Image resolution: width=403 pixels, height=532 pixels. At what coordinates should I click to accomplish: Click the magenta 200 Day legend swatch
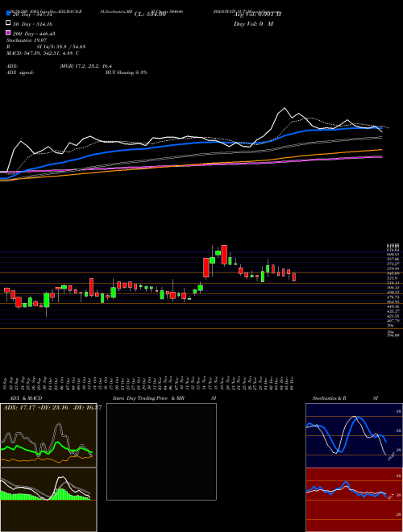click(8, 32)
